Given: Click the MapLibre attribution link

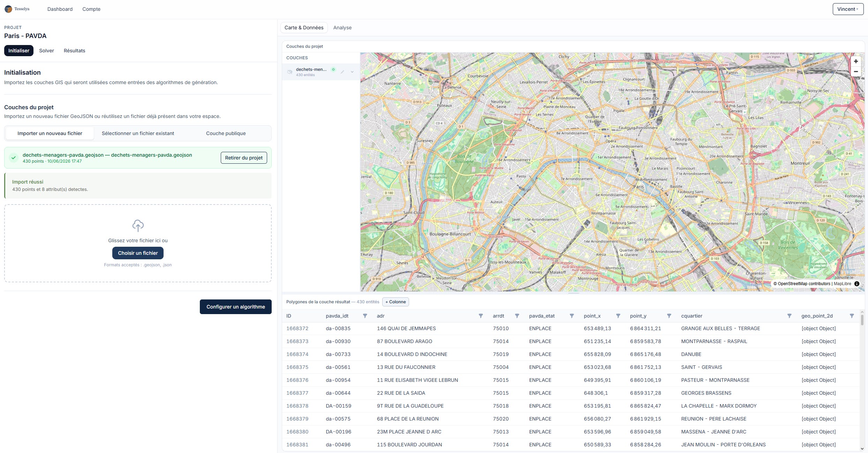Looking at the screenshot, I should (x=842, y=284).
